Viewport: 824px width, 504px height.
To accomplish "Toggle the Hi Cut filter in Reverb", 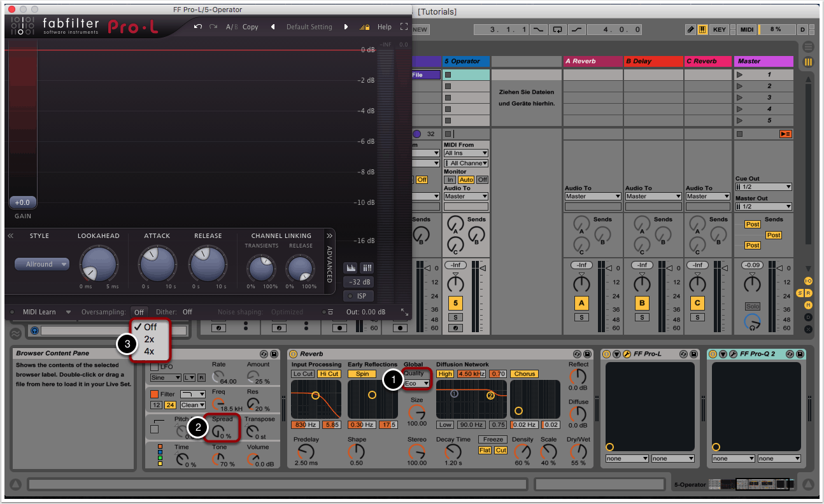I will pyautogui.click(x=329, y=374).
